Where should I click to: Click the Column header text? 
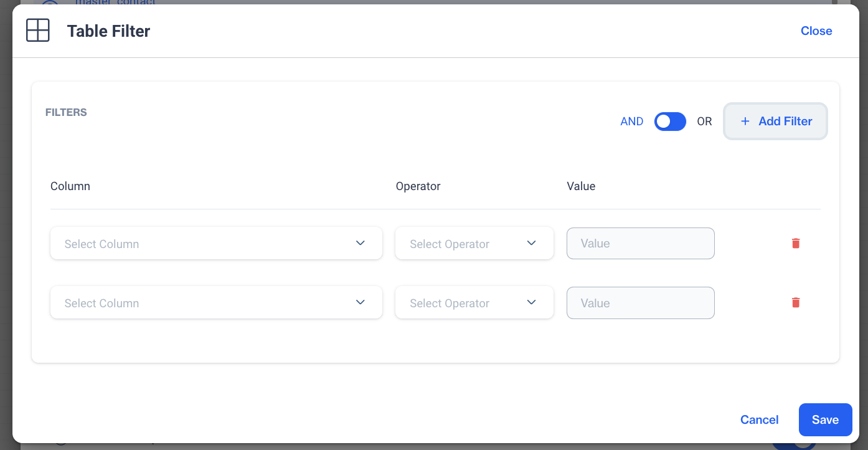point(70,186)
